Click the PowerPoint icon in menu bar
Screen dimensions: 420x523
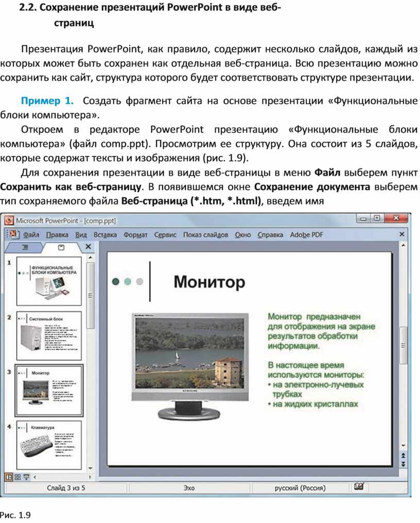coord(13,234)
